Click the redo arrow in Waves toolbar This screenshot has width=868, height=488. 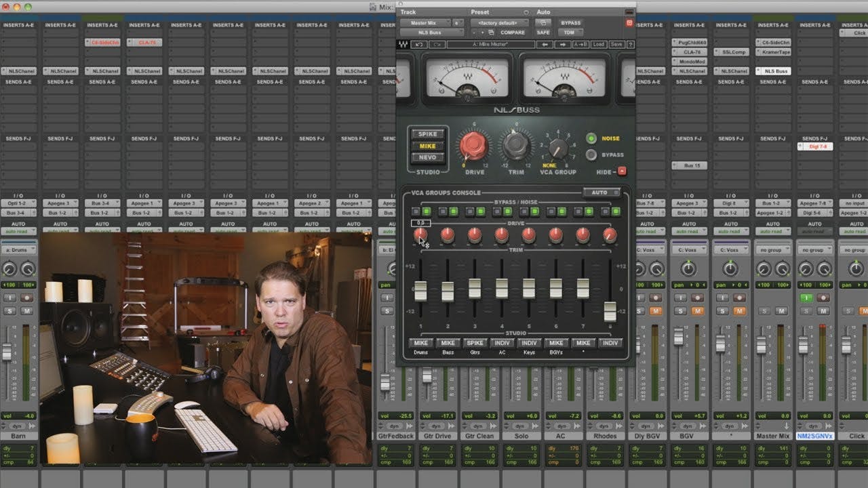436,45
